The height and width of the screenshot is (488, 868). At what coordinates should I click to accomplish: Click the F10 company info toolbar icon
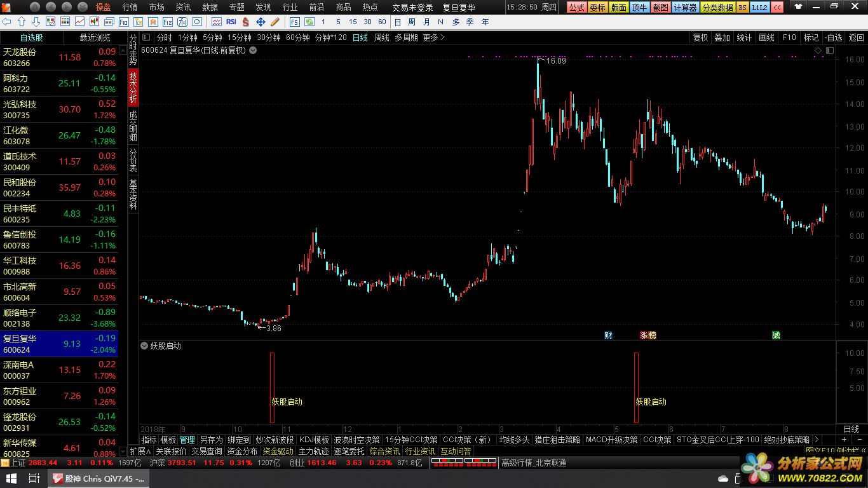coord(123,22)
